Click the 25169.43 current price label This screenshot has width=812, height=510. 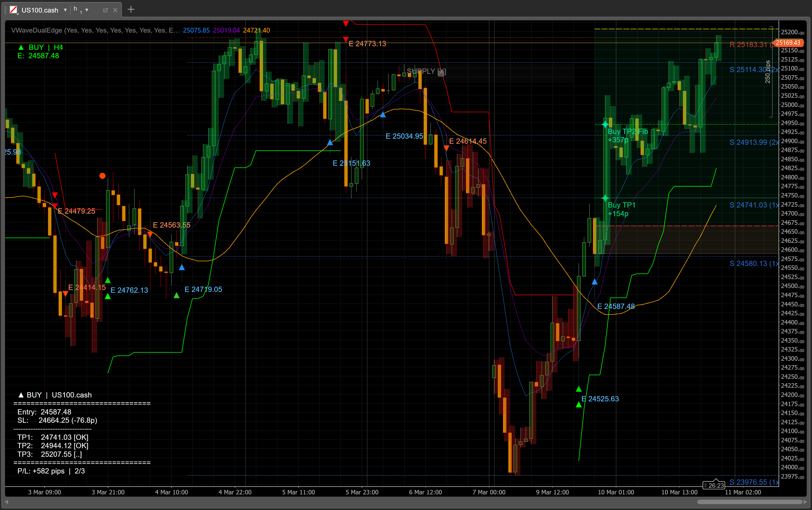tap(788, 43)
